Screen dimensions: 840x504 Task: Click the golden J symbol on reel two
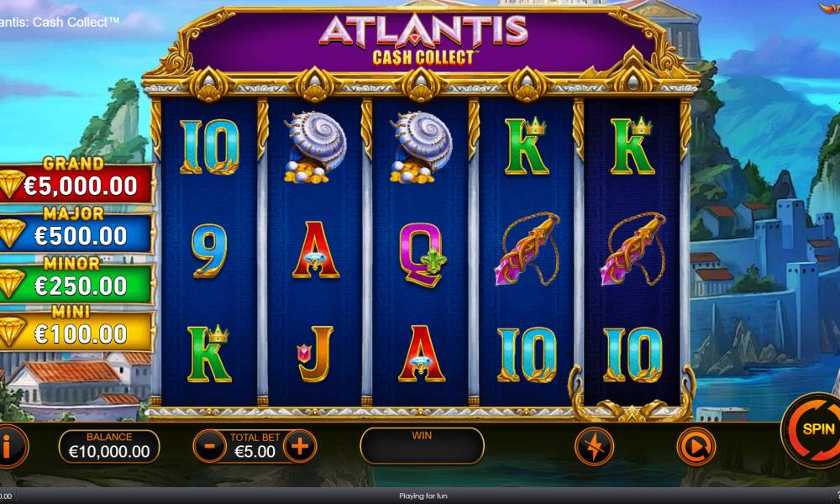pos(315,354)
